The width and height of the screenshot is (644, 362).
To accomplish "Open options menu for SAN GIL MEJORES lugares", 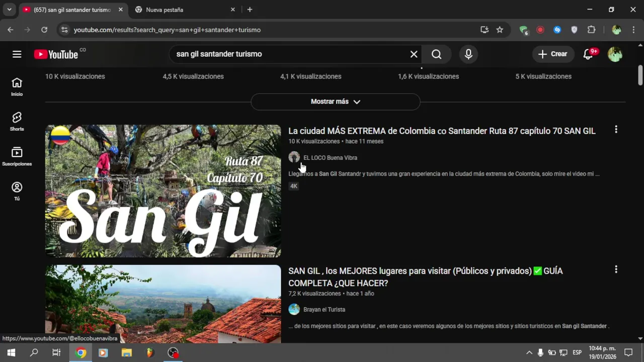I will [616, 269].
